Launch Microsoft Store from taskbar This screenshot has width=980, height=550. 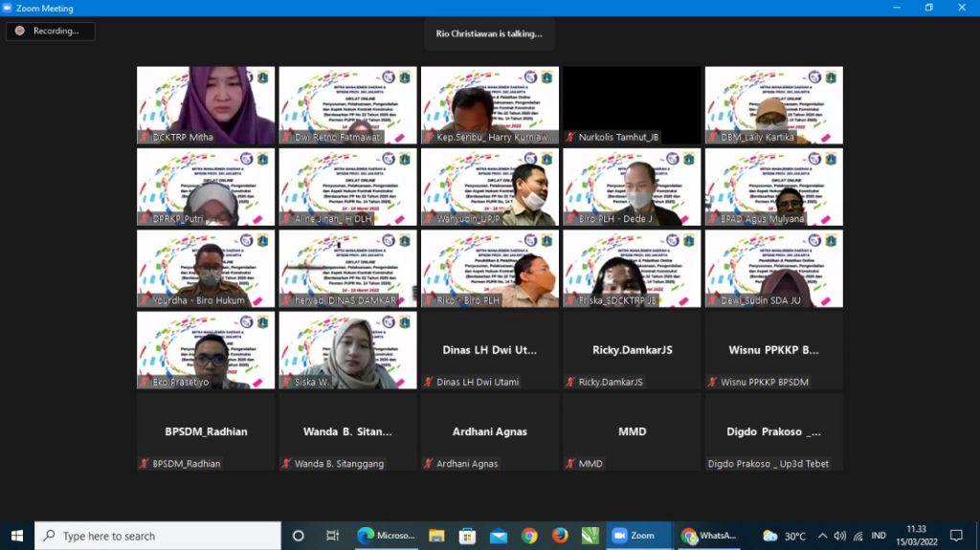467,536
